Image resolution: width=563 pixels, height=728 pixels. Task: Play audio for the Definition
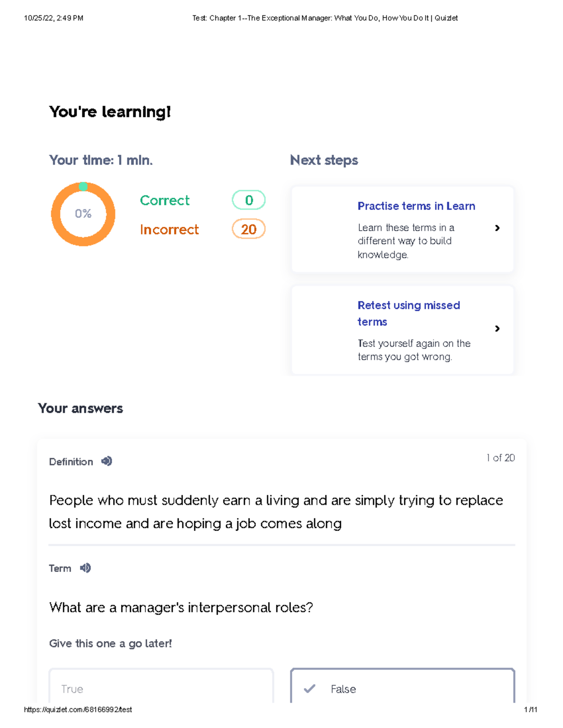(107, 461)
